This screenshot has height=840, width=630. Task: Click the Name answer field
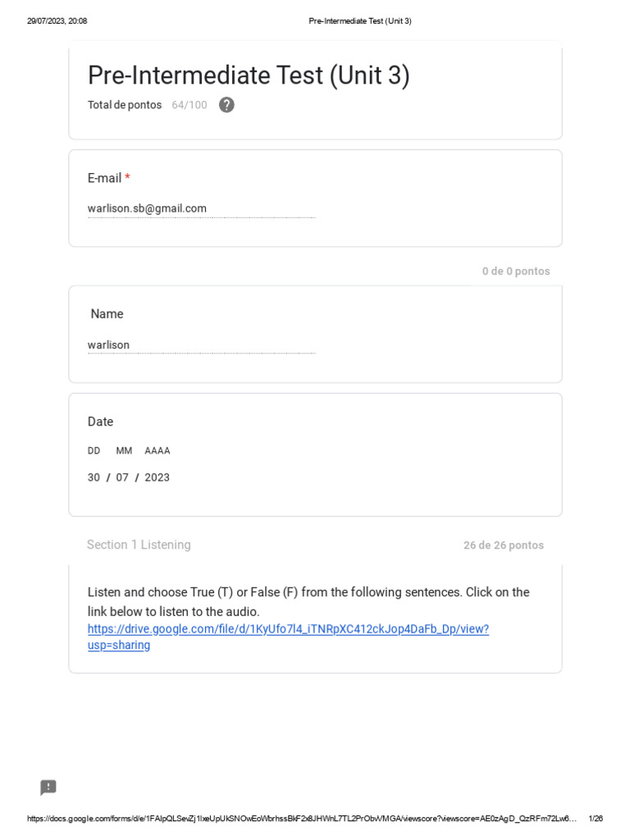pos(201,345)
